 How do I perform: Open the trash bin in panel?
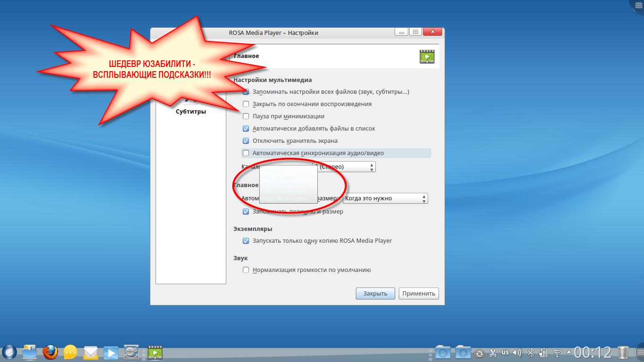tap(624, 352)
